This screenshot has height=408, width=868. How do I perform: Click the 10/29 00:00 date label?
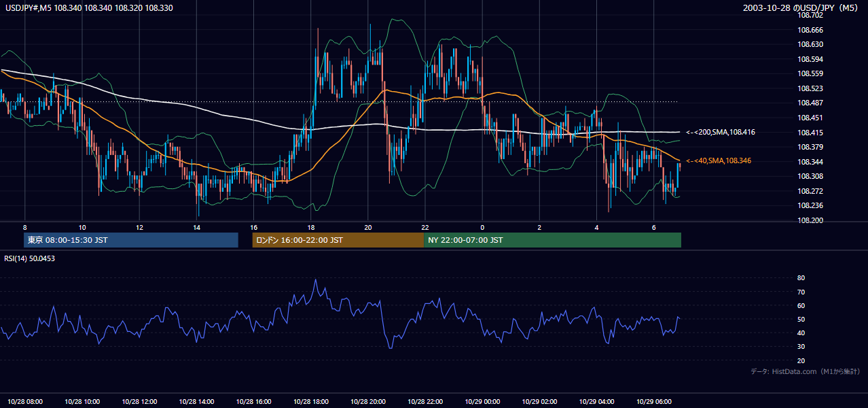point(482,402)
